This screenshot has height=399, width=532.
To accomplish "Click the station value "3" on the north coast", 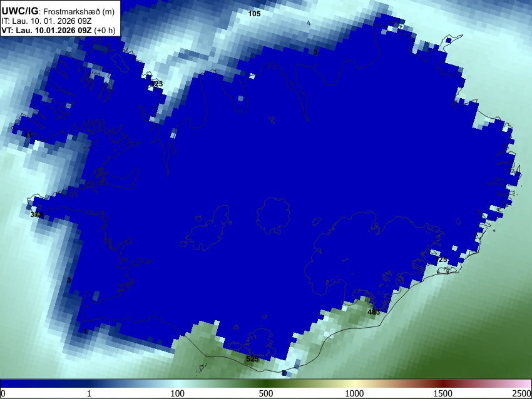I will (315, 52).
